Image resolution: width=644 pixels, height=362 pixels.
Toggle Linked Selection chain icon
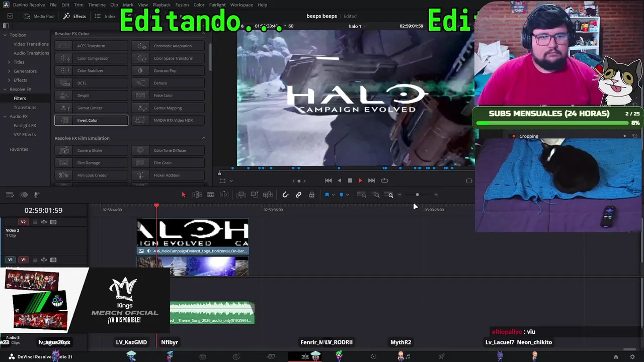pyautogui.click(x=298, y=195)
